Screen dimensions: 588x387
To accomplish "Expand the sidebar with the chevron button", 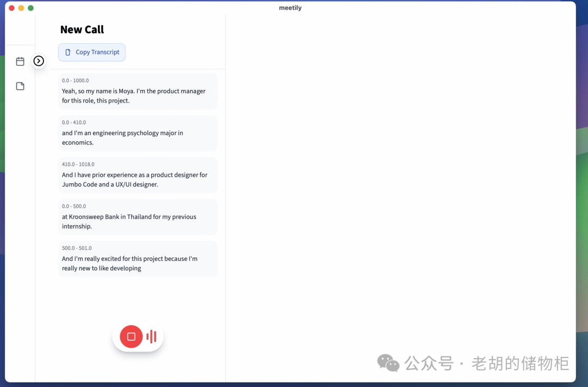I will pyautogui.click(x=39, y=61).
